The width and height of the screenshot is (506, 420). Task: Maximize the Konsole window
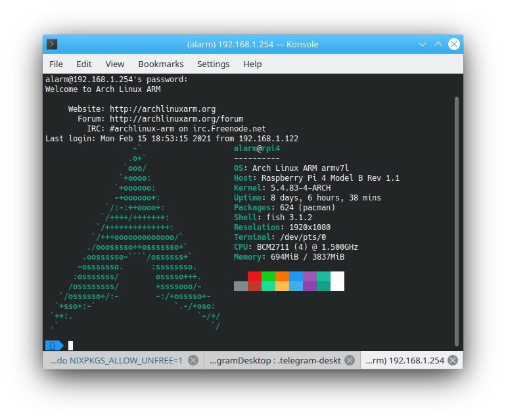438,44
